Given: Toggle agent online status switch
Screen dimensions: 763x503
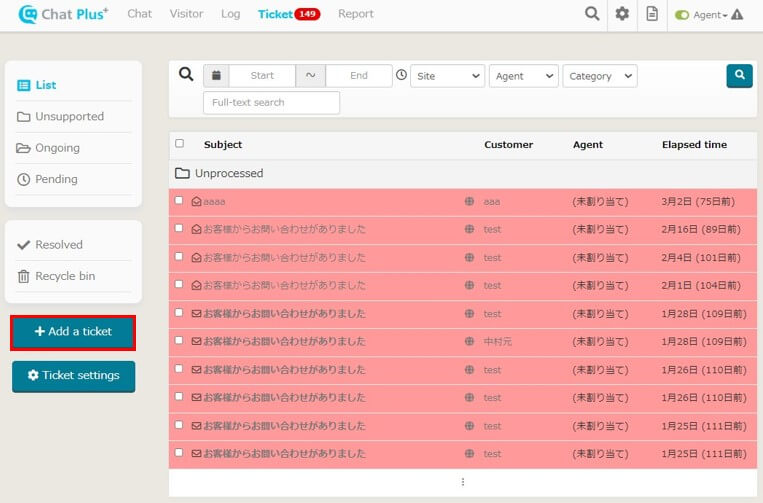Looking at the screenshot, I should point(682,15).
